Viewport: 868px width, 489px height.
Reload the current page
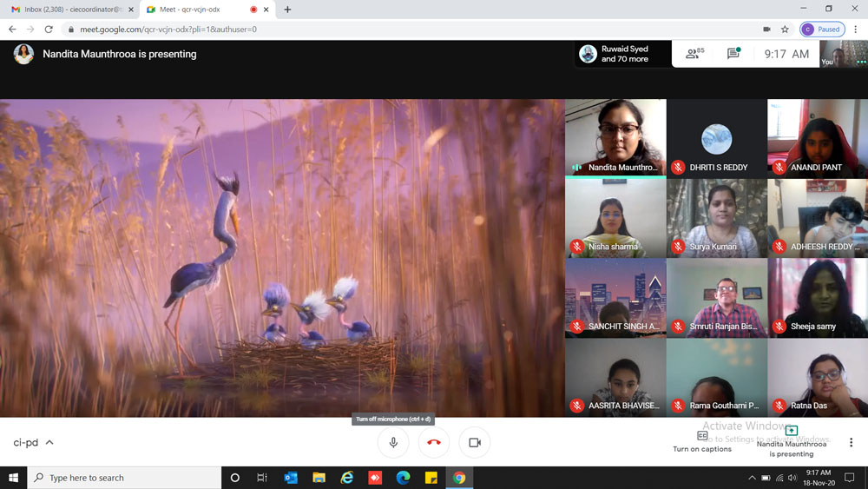coord(49,30)
